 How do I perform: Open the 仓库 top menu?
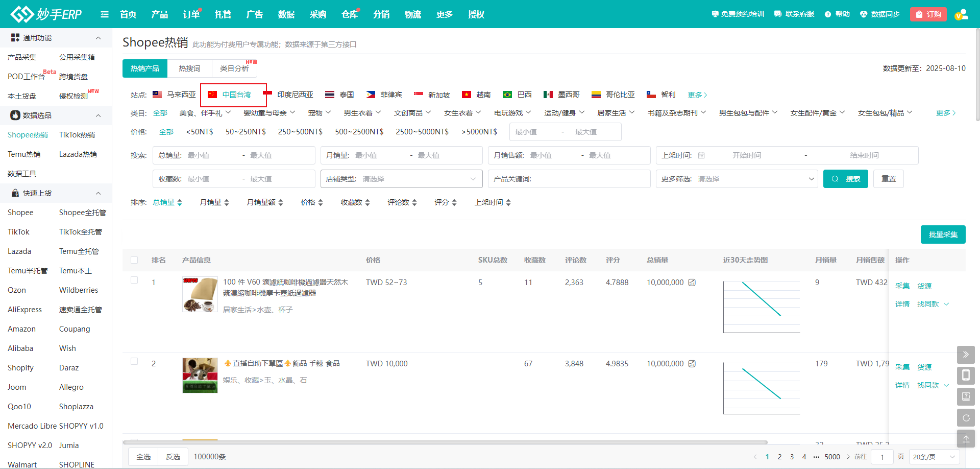pyautogui.click(x=350, y=14)
